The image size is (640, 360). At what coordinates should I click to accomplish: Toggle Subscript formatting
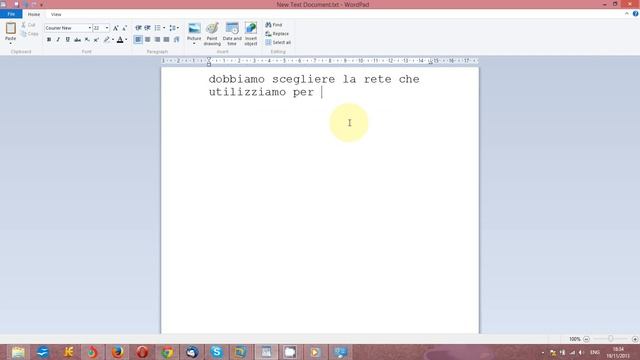tap(87, 40)
